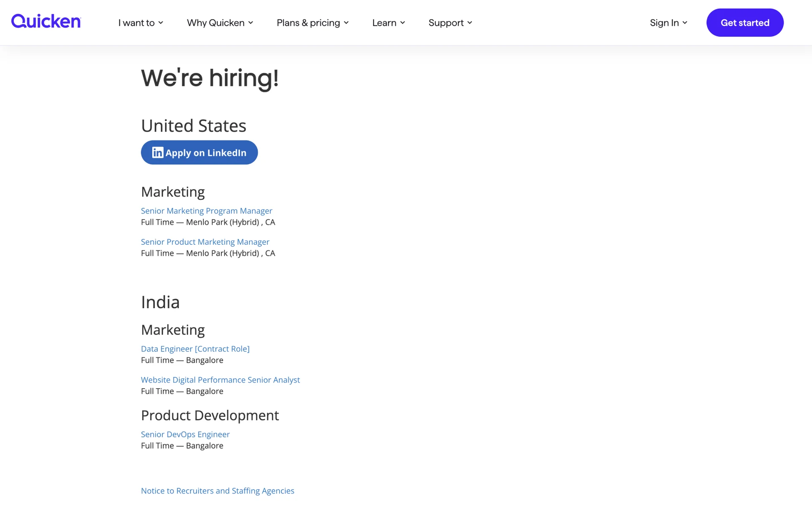Screen dimensions: 812x508
Task: Expand the 'I want to' chevron
Action: point(161,23)
